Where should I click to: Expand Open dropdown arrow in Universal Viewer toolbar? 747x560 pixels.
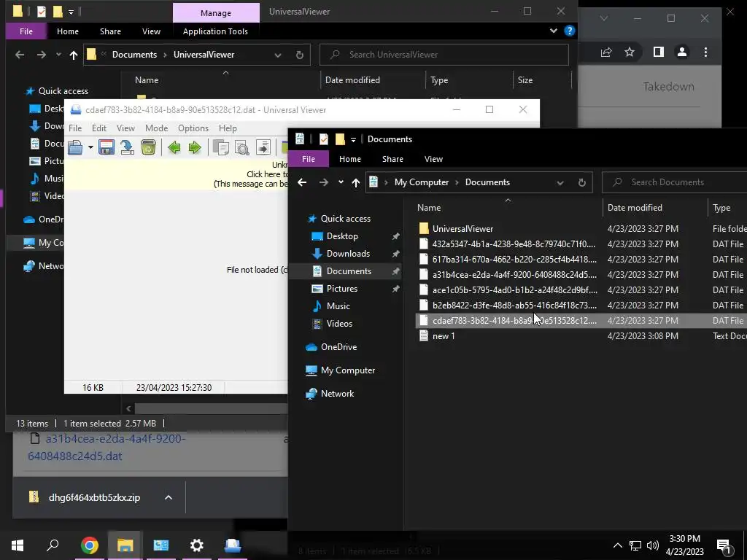(x=90, y=147)
